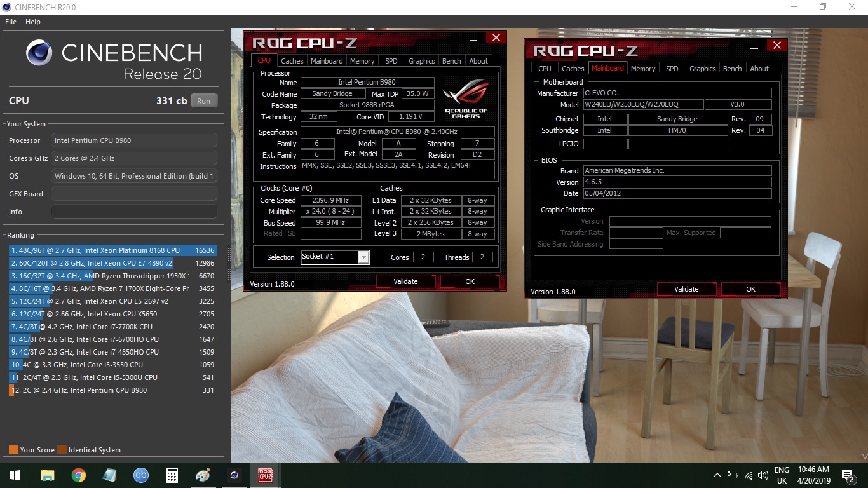Click OK in the right CPU-Z window
Viewport: 868px width, 488px height.
click(750, 289)
